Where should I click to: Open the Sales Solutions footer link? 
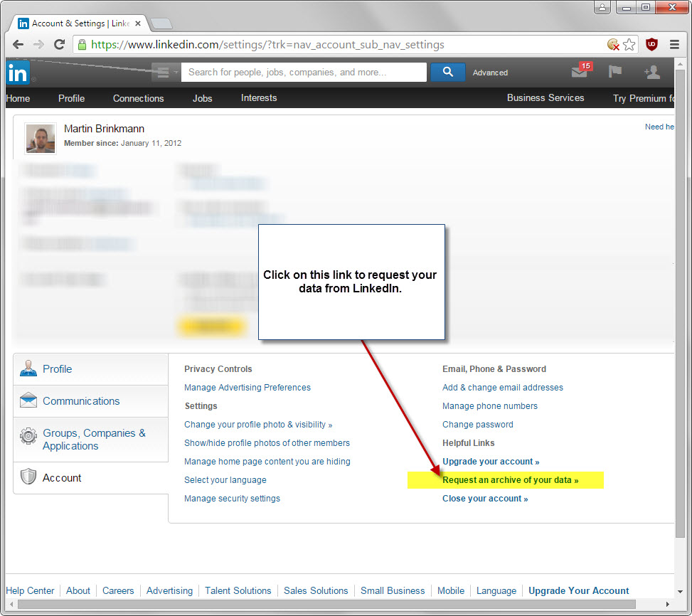point(316,591)
